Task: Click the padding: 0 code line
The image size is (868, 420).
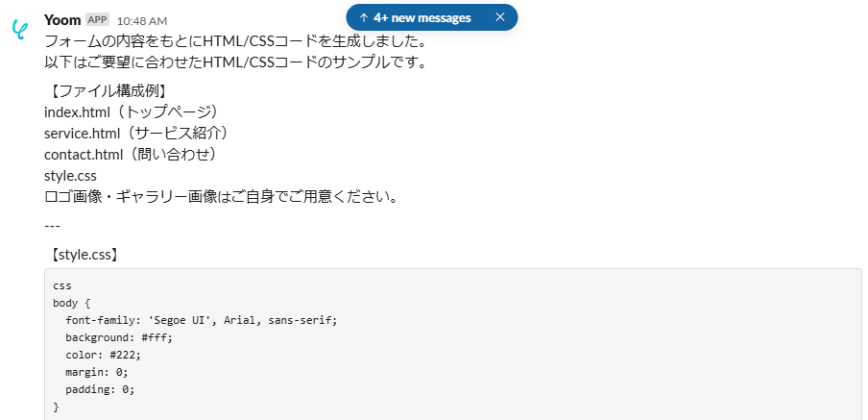Action: tap(100, 389)
